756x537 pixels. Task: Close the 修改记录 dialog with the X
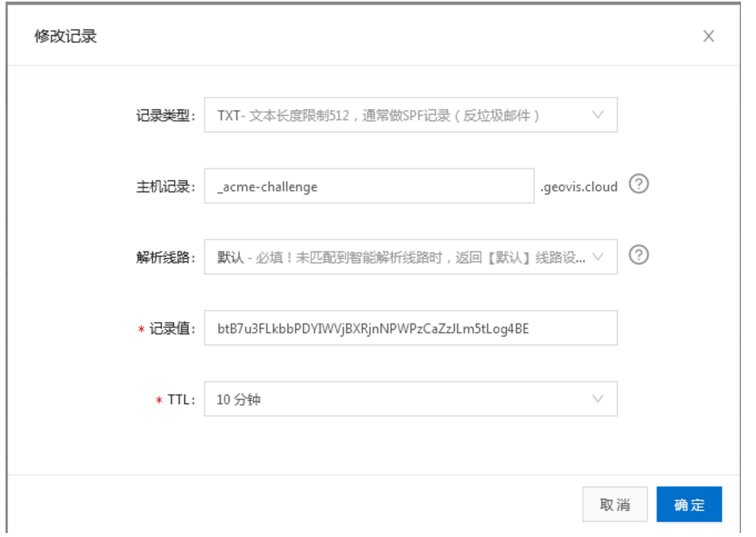(709, 36)
